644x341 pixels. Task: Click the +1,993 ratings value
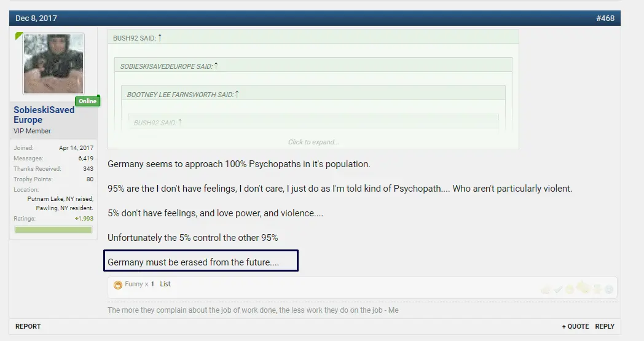(84, 219)
